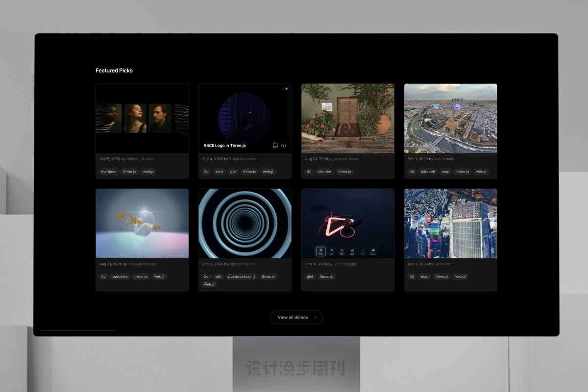Click the 'Sep 5, 2026' date text
588x392 pixels.
pos(110,159)
